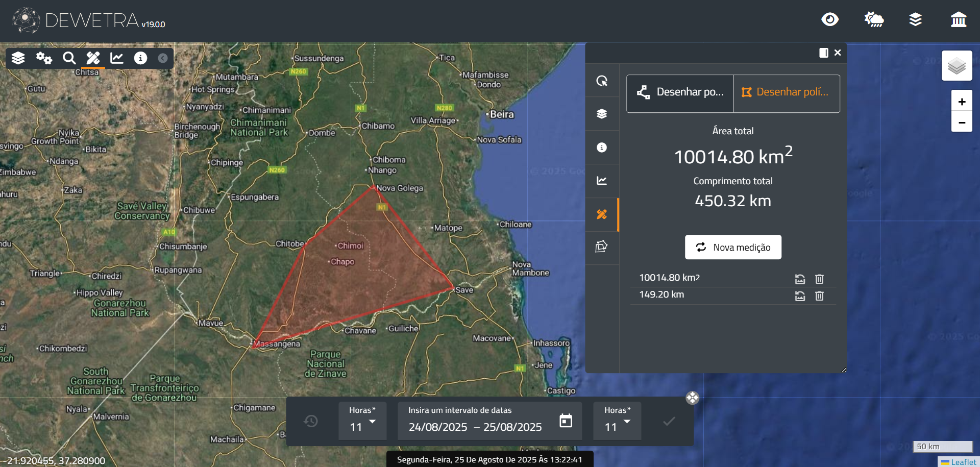Open the calendar date picker
Screen dimensions: 980x467
pos(566,421)
